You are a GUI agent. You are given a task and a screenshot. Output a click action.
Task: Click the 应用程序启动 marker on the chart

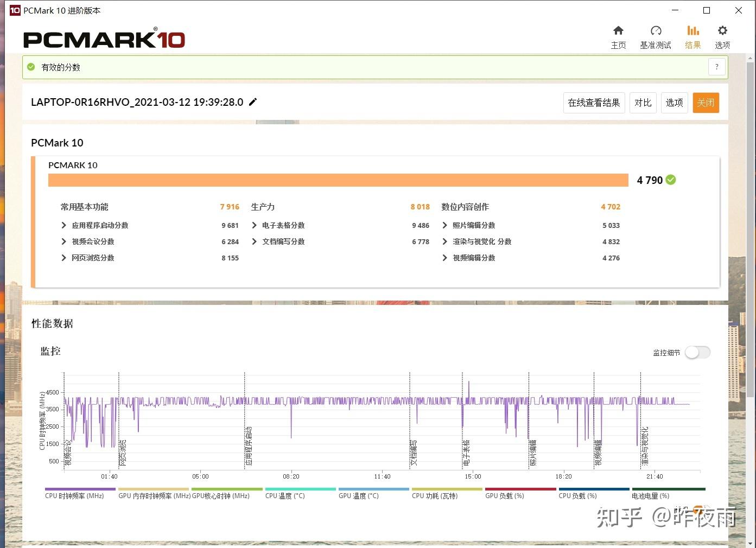tap(249, 446)
